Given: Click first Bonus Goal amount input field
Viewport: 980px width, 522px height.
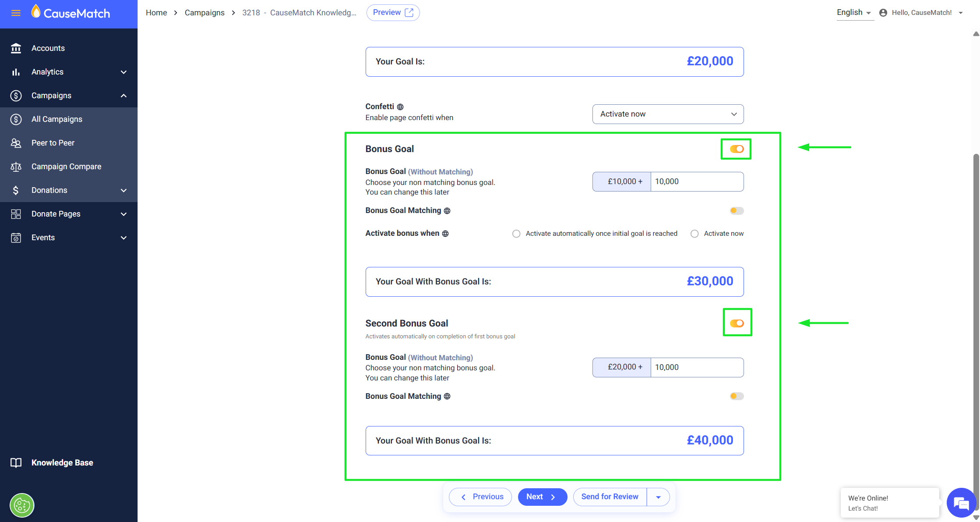Looking at the screenshot, I should (696, 181).
